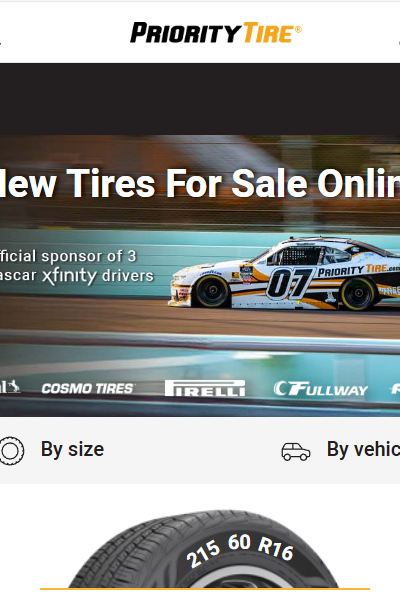Click the cut-off horse logo left of Cosmo Tires

point(10,386)
